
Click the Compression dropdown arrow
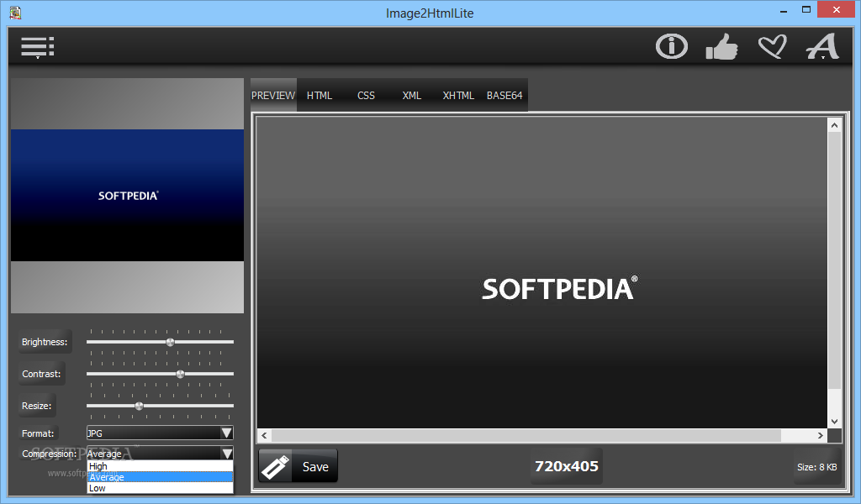click(227, 454)
